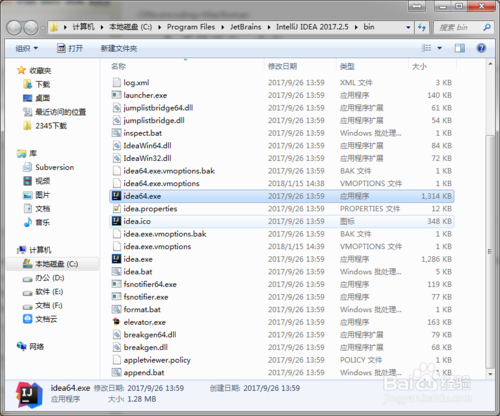Open the 文档 library

pos(36,209)
